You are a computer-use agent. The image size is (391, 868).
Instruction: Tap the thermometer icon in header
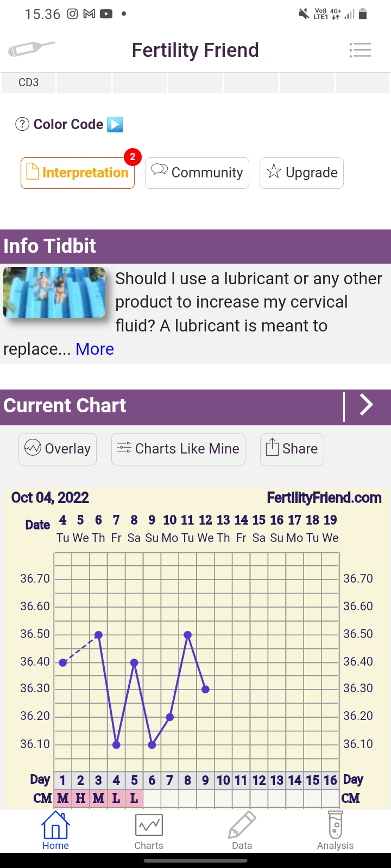(x=31, y=49)
